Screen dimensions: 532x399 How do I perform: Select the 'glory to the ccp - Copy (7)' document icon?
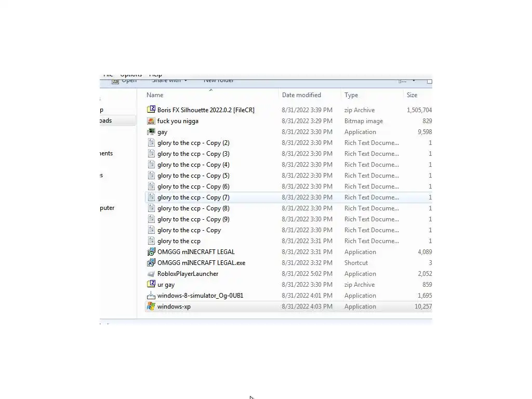pyautogui.click(x=151, y=197)
